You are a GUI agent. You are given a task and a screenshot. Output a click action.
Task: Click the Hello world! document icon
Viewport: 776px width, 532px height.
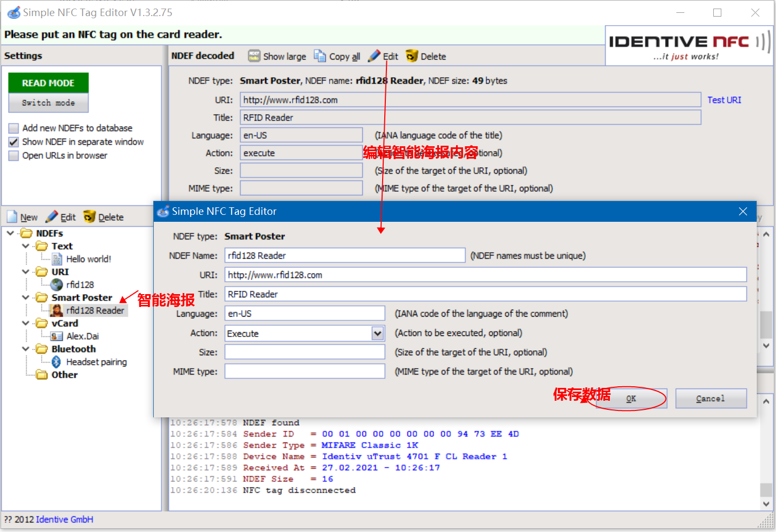(57, 259)
